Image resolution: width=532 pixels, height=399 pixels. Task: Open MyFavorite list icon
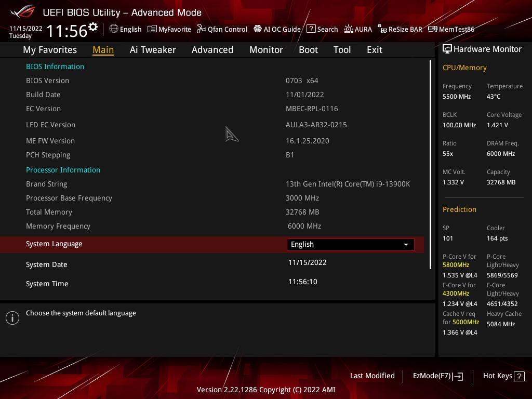[x=152, y=29]
